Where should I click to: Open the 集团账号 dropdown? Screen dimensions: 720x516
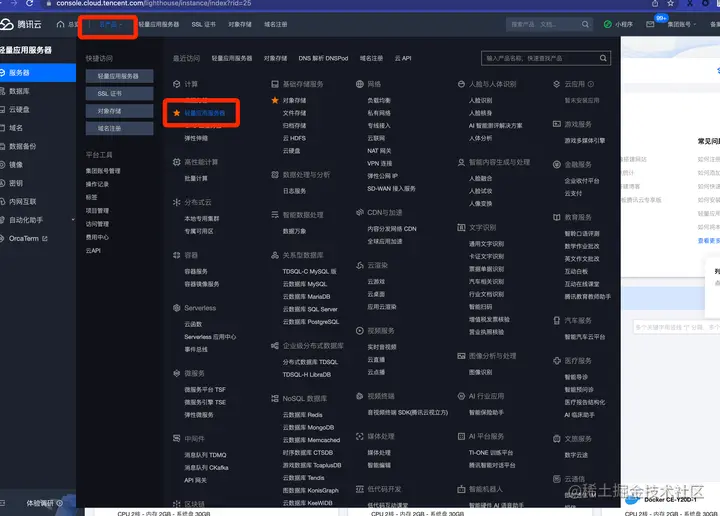(x=681, y=24)
